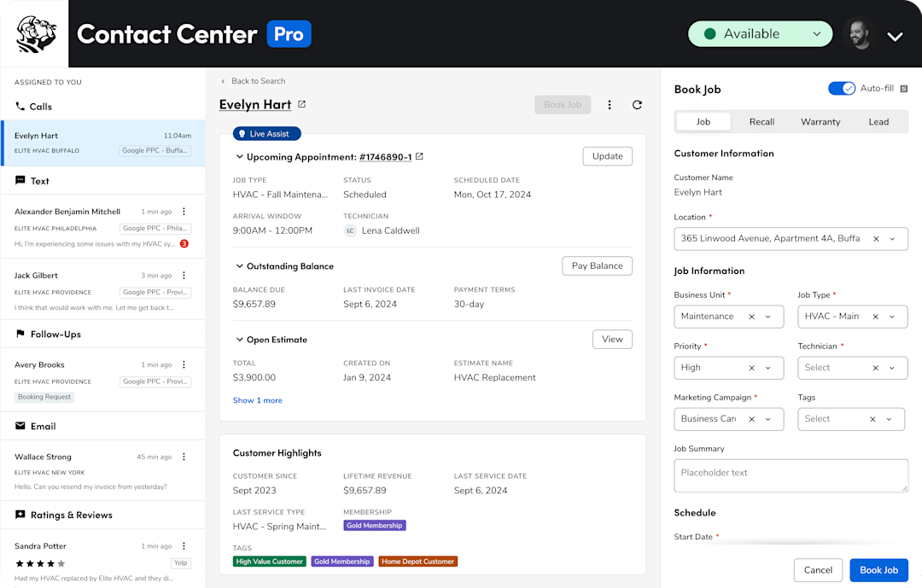The height and width of the screenshot is (588, 922).
Task: Click the Text message bubble icon
Action: (20, 181)
